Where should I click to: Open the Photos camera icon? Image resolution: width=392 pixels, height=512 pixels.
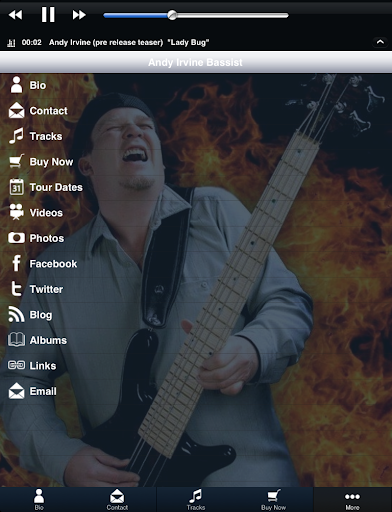point(16,238)
